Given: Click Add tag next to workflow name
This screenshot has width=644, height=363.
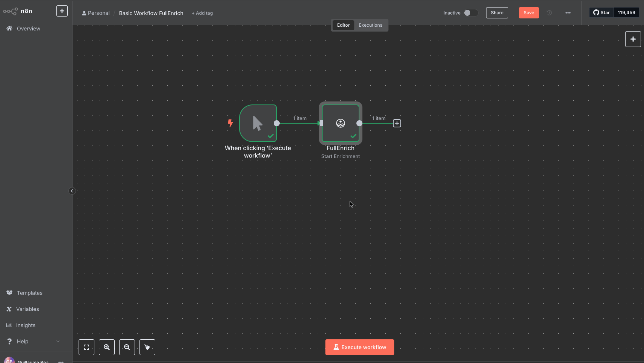Looking at the screenshot, I should (202, 13).
